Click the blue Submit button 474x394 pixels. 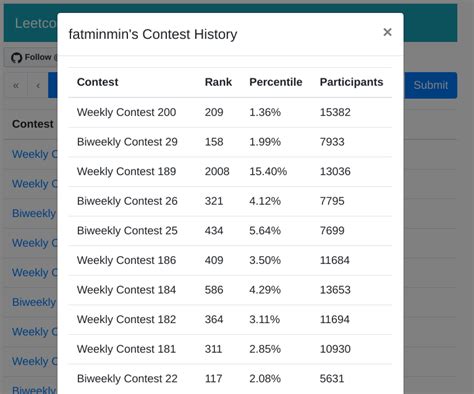[x=430, y=85]
